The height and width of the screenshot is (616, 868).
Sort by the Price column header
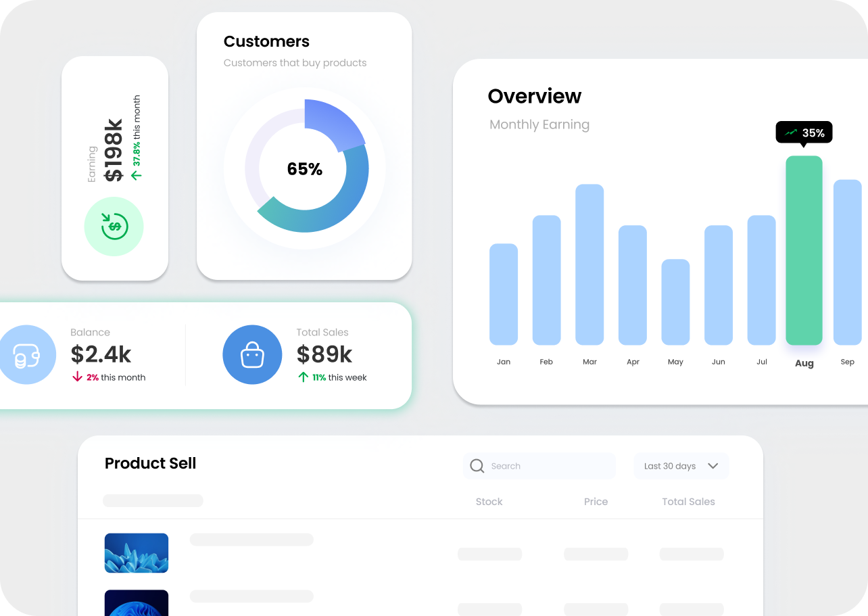596,502
